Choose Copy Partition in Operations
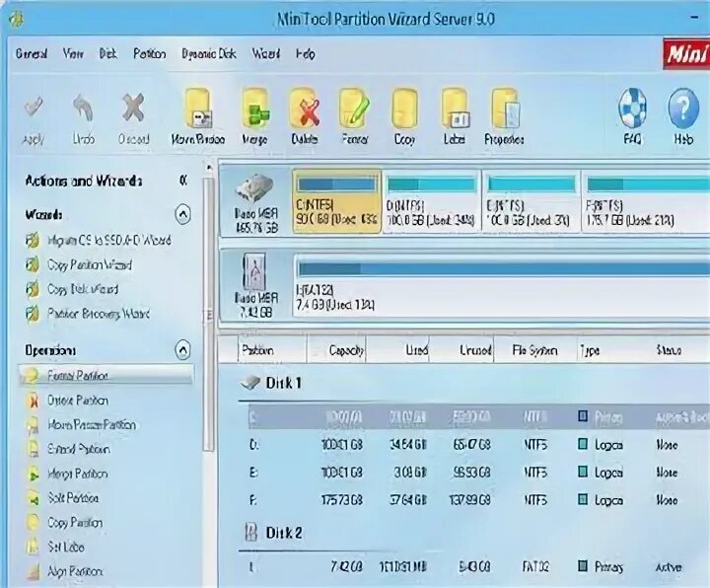This screenshot has width=710, height=588. pos(75,523)
